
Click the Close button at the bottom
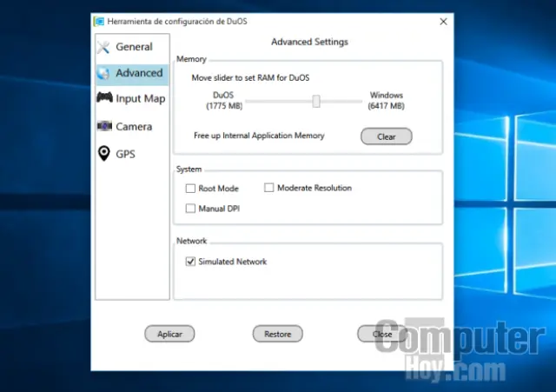tap(382, 334)
